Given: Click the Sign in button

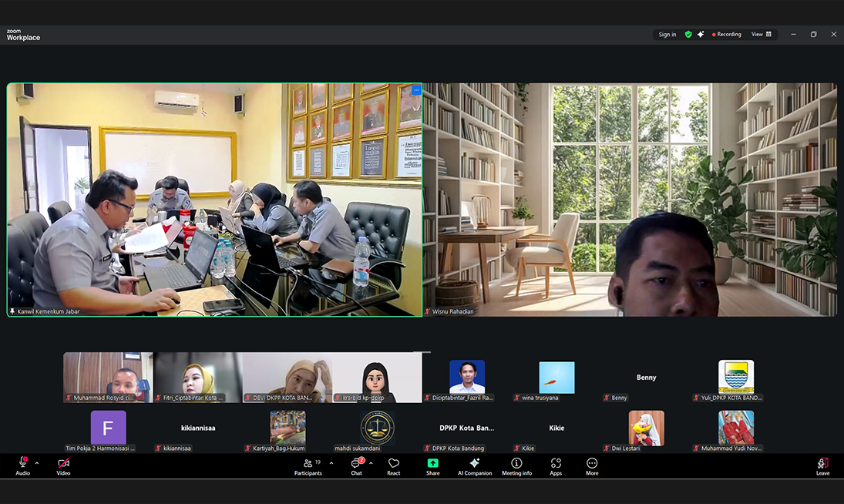Looking at the screenshot, I should (x=667, y=35).
